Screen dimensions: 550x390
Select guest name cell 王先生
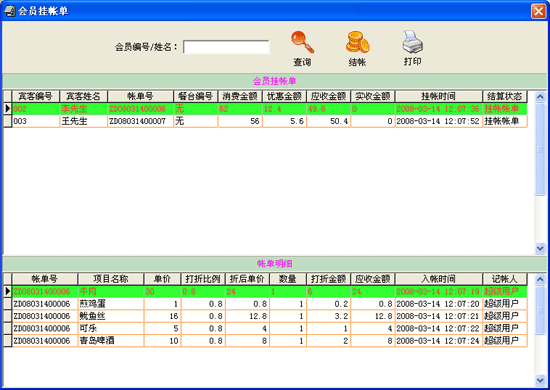tap(83, 121)
